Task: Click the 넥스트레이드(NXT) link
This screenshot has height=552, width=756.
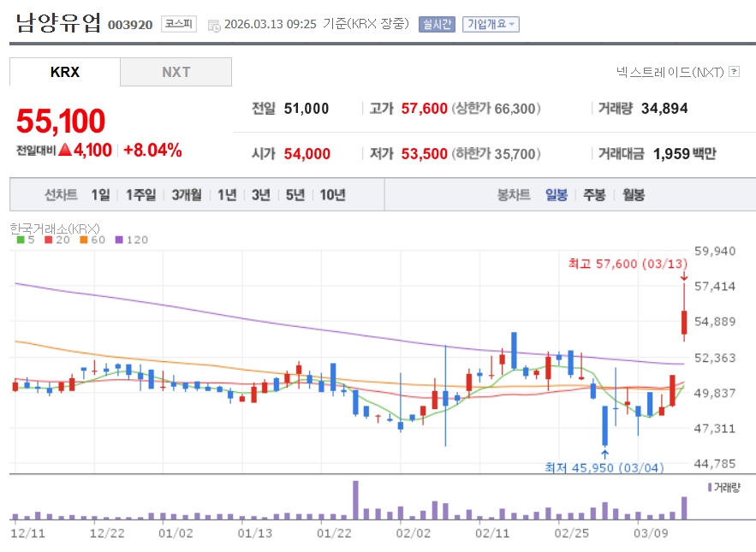Action: click(x=670, y=72)
